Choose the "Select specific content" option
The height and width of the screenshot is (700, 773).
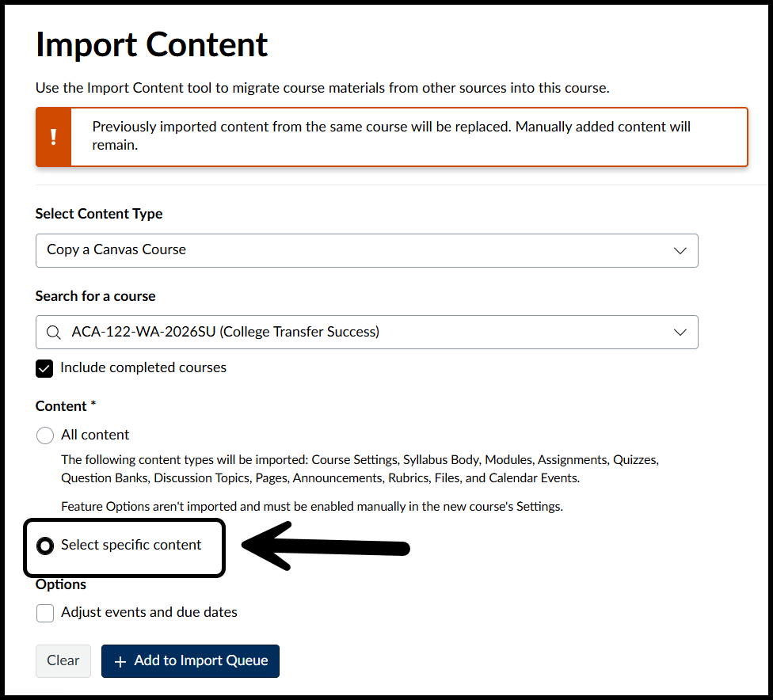tap(45, 546)
